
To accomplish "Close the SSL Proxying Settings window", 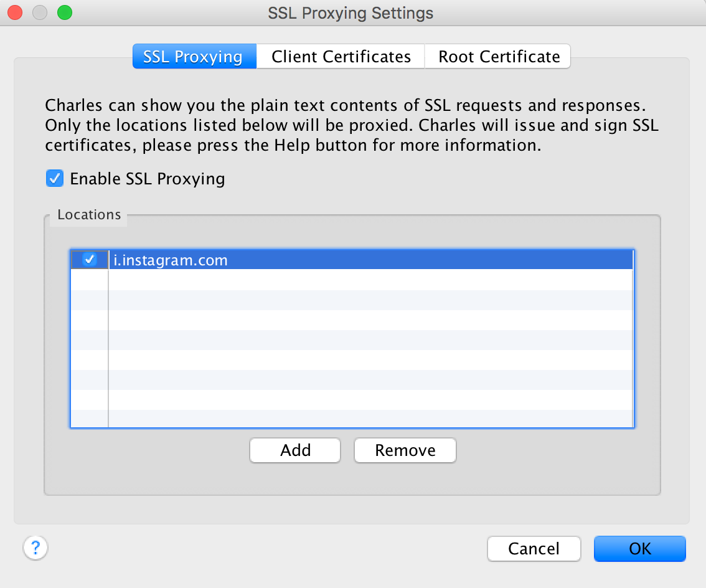I will click(x=16, y=12).
